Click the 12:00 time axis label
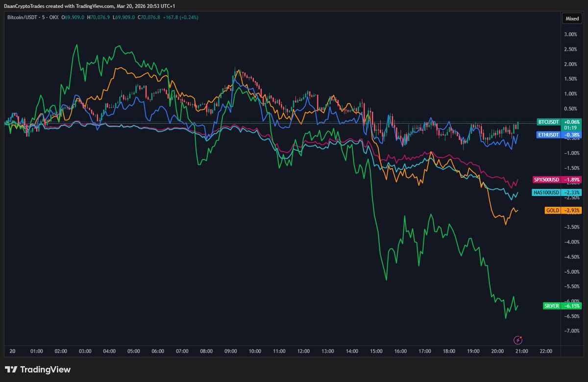Screen dimensions: 588x382 point(303,352)
